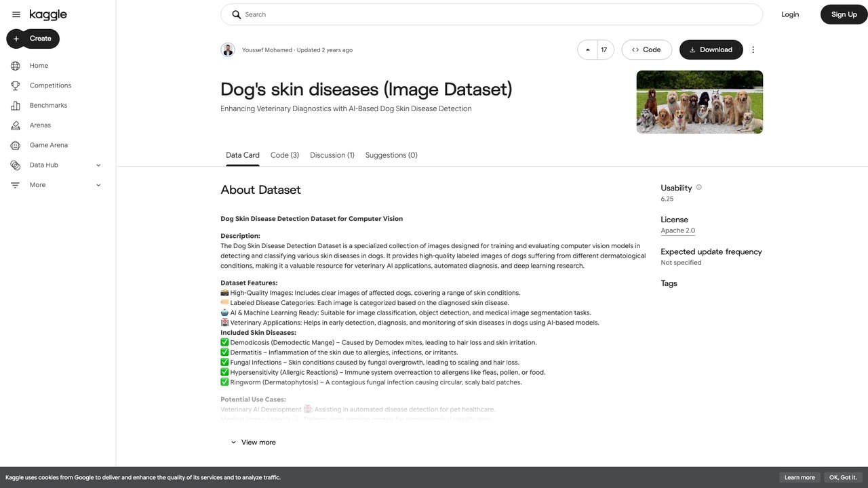Focus the Search input field
The width and height of the screenshot is (868, 488).
pyautogui.click(x=492, y=14)
